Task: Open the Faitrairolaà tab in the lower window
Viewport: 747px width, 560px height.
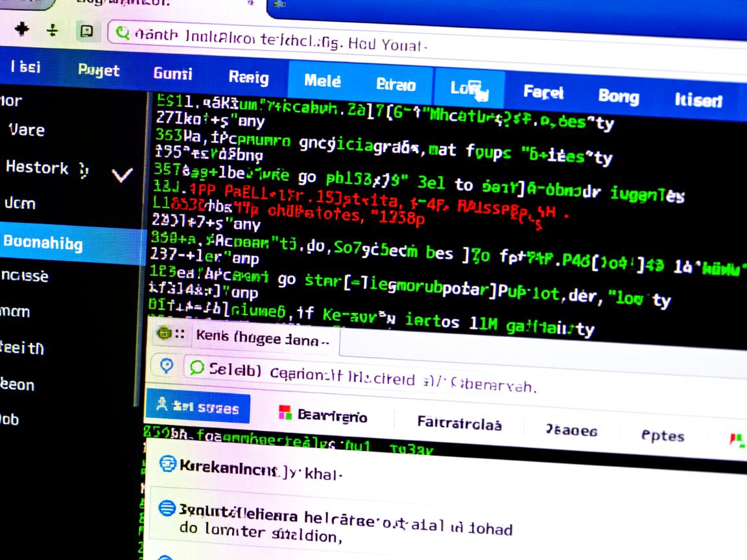Action: (459, 424)
